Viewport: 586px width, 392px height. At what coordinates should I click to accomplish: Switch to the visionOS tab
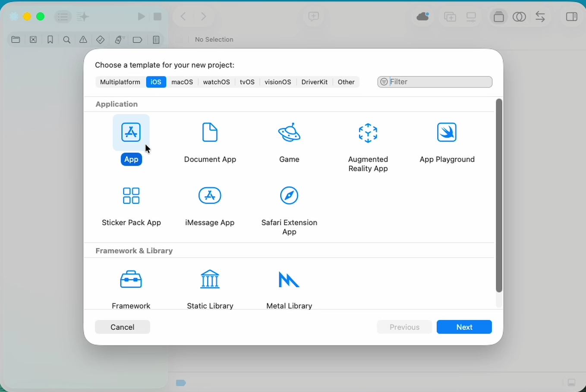[x=278, y=82]
